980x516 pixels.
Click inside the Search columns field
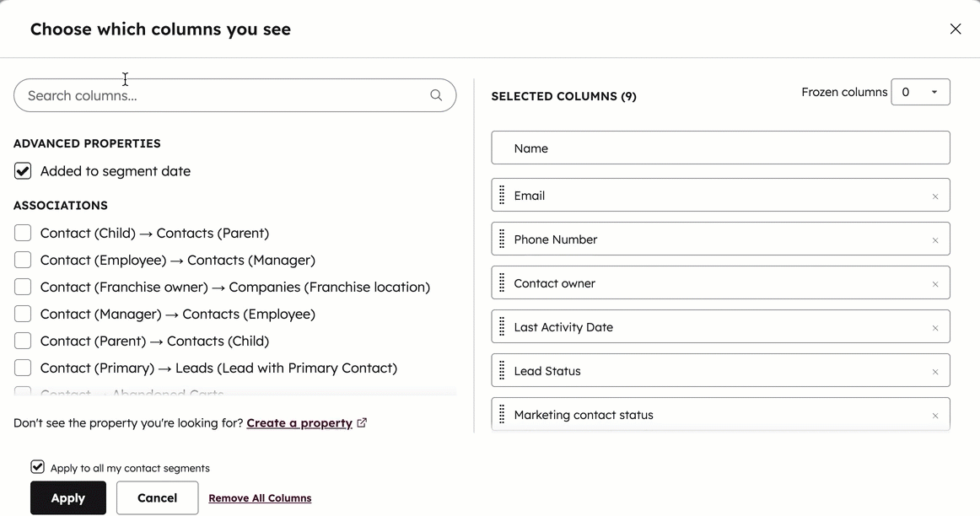click(211, 95)
